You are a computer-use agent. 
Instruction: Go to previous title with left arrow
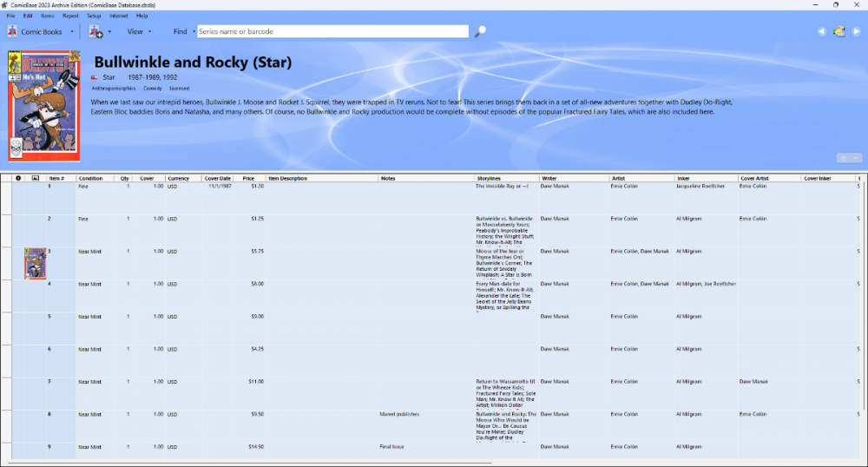coord(822,31)
